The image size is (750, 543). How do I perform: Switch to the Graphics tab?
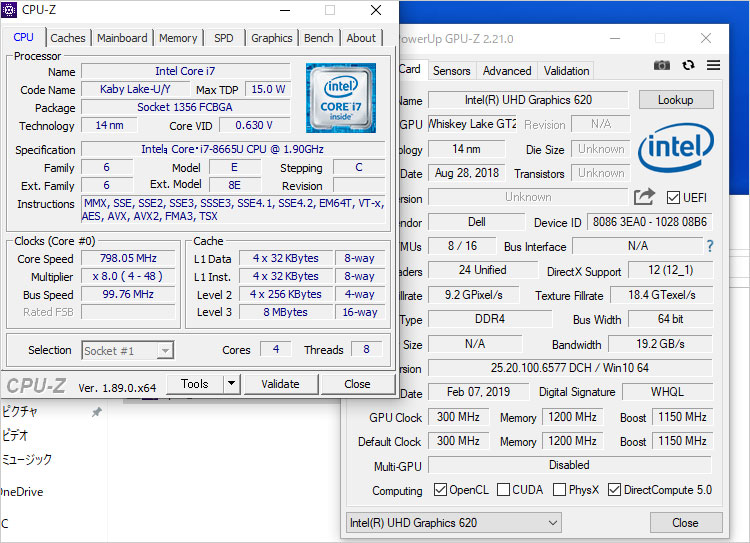[x=272, y=38]
